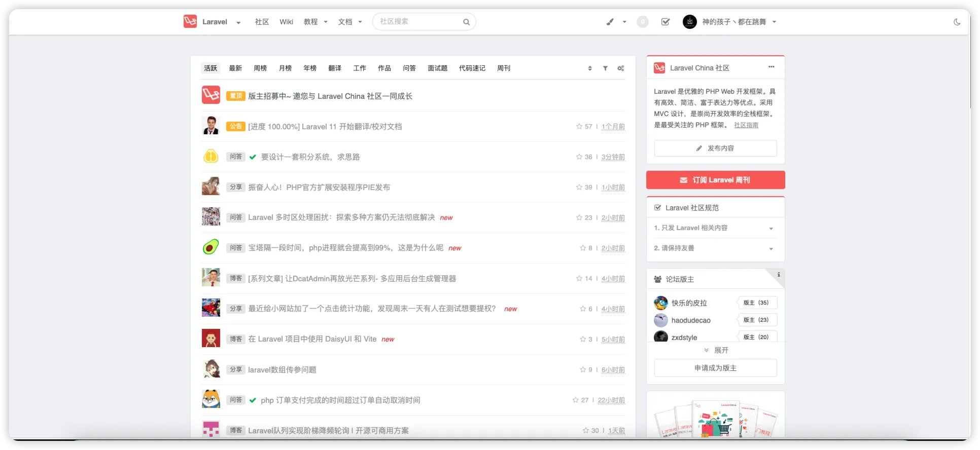Click the info icon on moderators card
Viewport: 980px width, 450px height.
779,275
